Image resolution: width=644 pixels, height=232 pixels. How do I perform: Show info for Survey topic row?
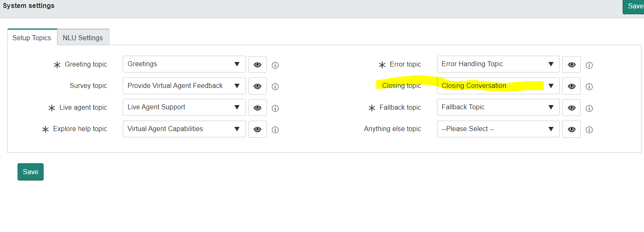coord(275,87)
